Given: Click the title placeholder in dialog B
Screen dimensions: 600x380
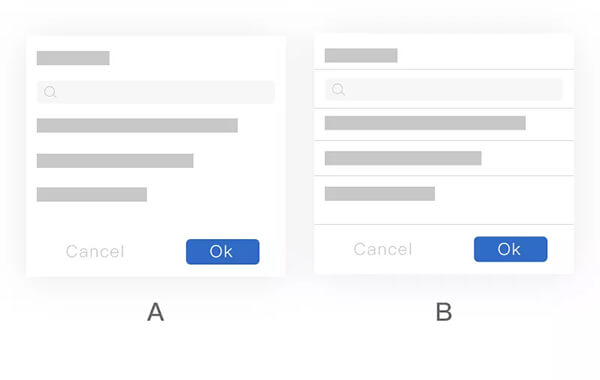Looking at the screenshot, I should tap(361, 55).
